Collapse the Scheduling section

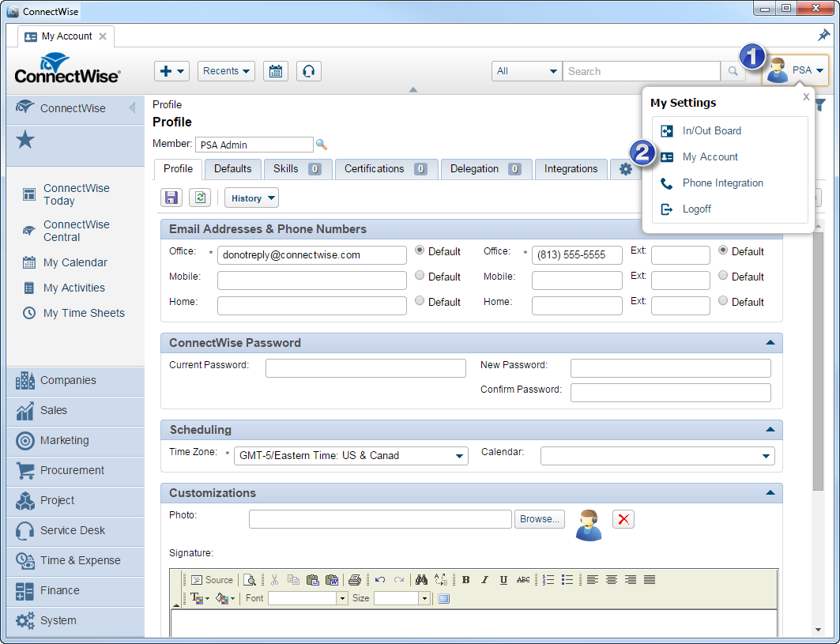point(770,429)
